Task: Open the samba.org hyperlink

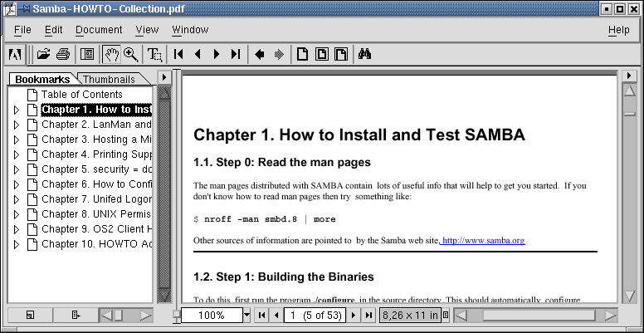Action: (x=483, y=241)
